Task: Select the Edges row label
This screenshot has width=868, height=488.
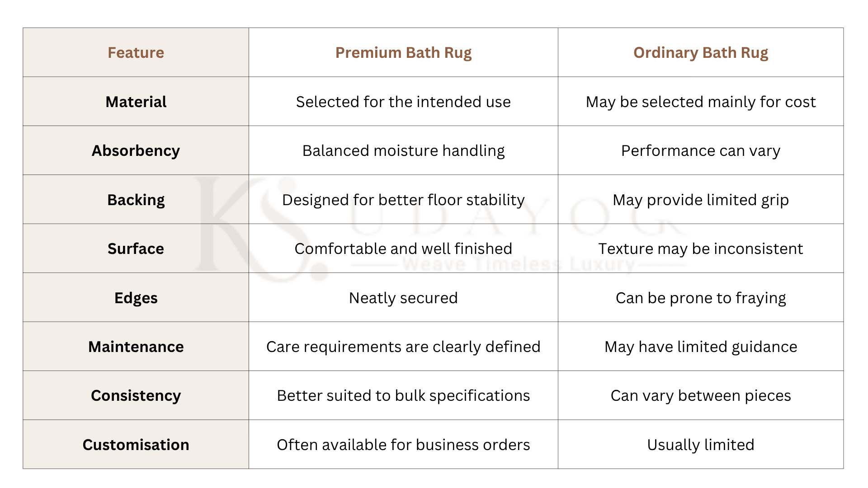Action: (x=136, y=298)
